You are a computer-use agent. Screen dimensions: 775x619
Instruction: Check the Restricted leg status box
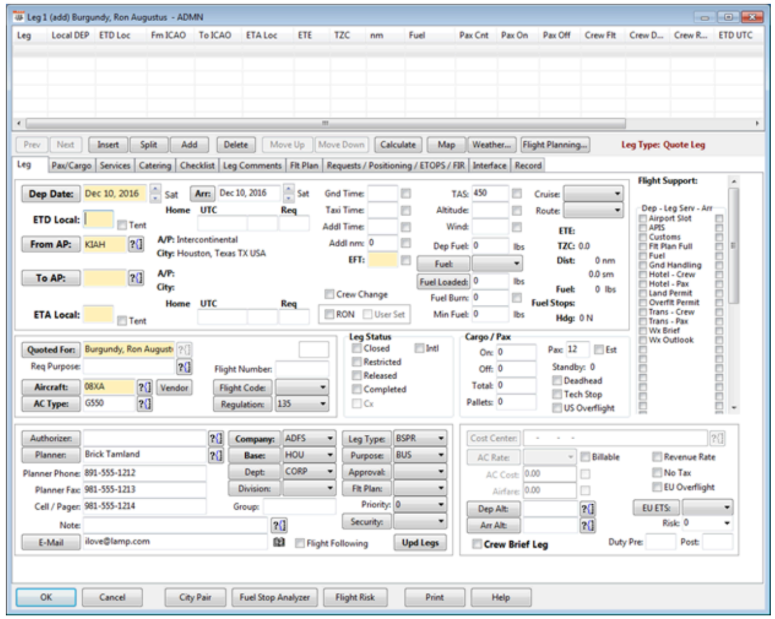[x=357, y=362]
